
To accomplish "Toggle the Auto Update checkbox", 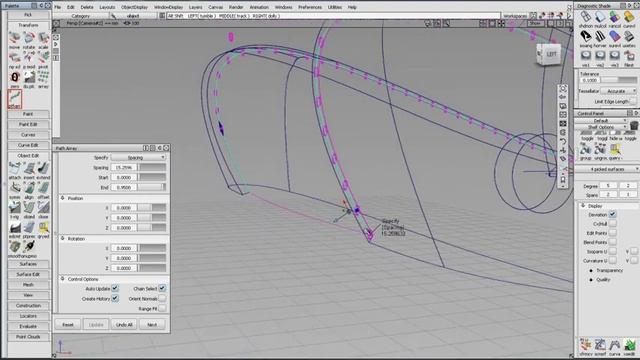I will [115, 288].
